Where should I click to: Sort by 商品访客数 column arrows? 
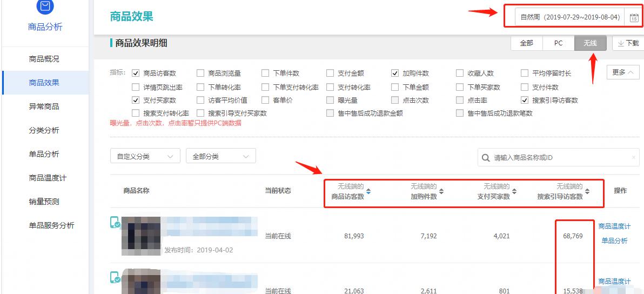pos(368,191)
